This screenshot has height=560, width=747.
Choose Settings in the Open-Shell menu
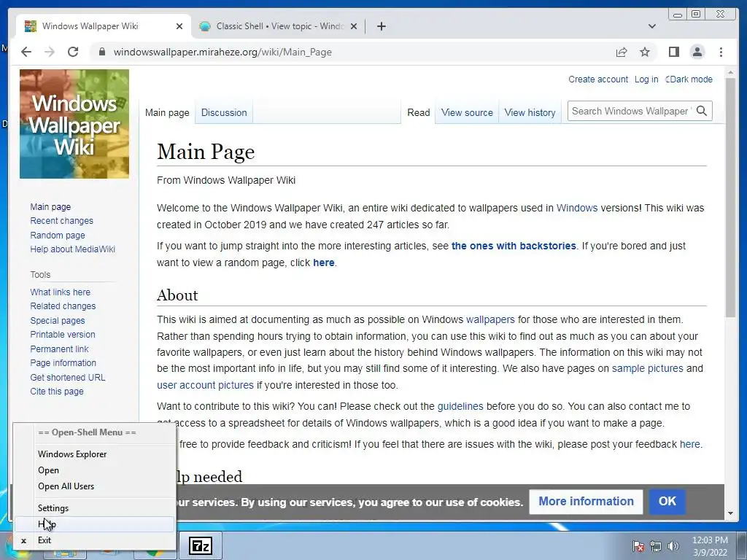(x=94, y=508)
